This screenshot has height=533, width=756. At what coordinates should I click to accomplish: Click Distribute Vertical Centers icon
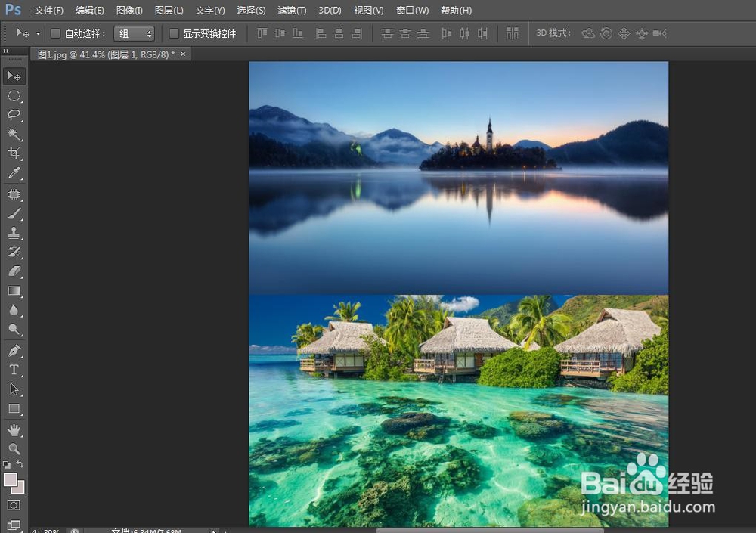(405, 33)
